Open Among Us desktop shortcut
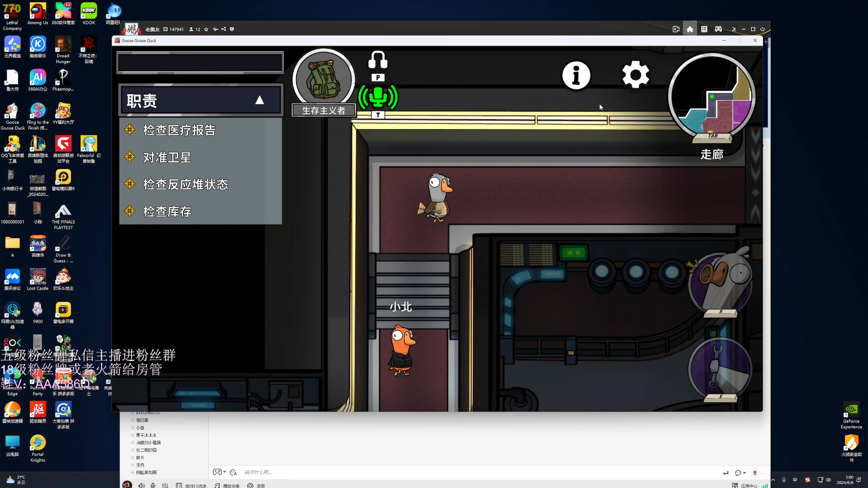868x488 pixels. [x=38, y=14]
